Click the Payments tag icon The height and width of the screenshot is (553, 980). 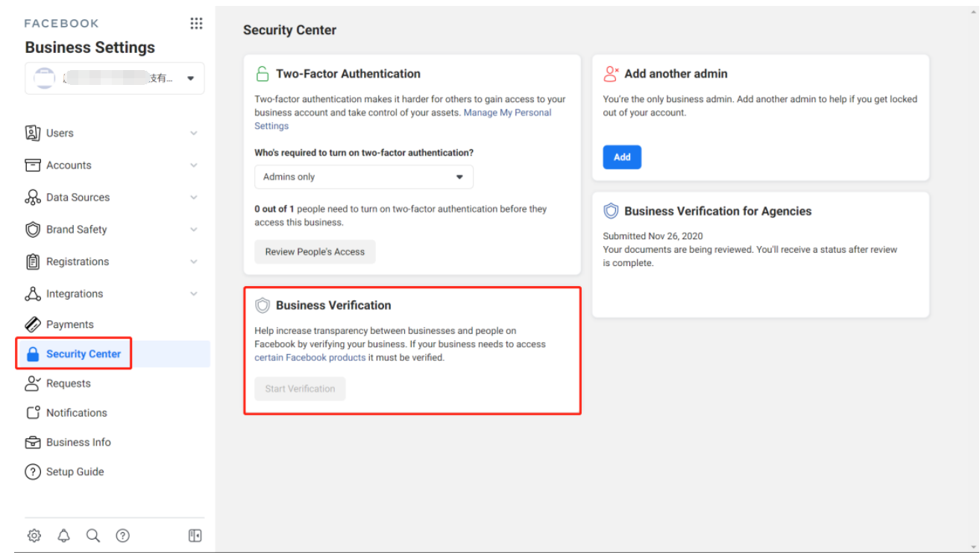point(33,324)
